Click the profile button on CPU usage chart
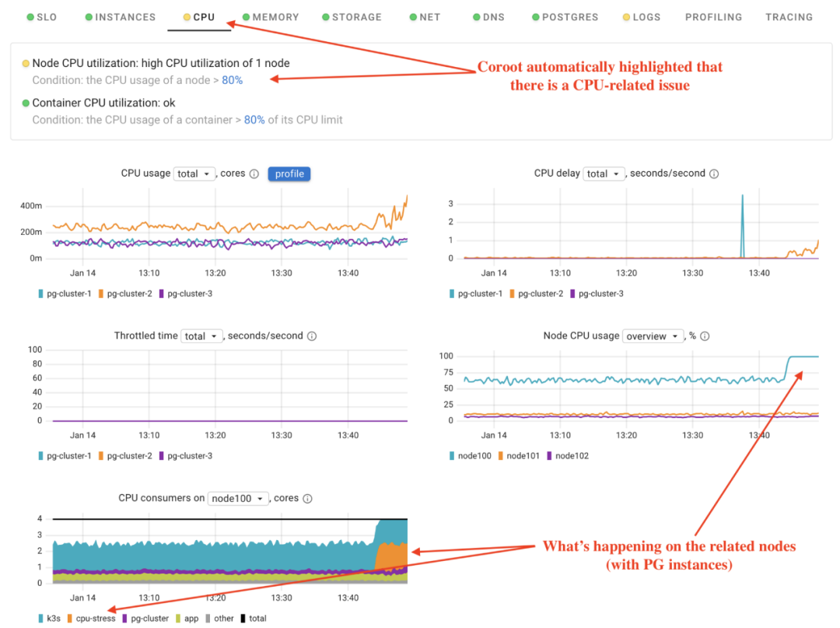Viewport: 840px width, 628px height. pos(289,174)
